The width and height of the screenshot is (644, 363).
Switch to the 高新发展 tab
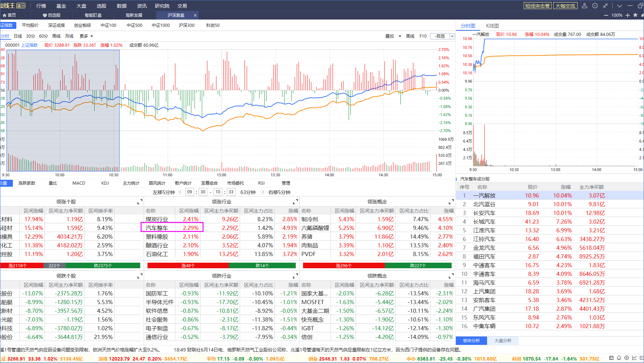click(x=134, y=15)
